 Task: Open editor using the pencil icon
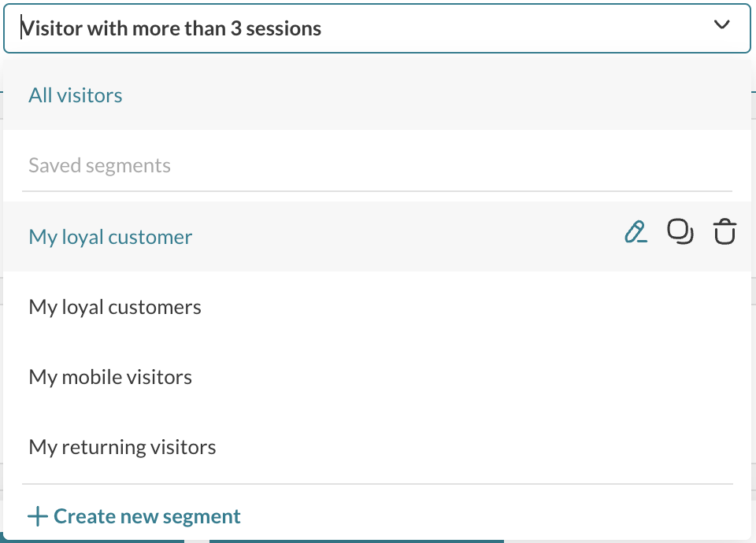(636, 232)
